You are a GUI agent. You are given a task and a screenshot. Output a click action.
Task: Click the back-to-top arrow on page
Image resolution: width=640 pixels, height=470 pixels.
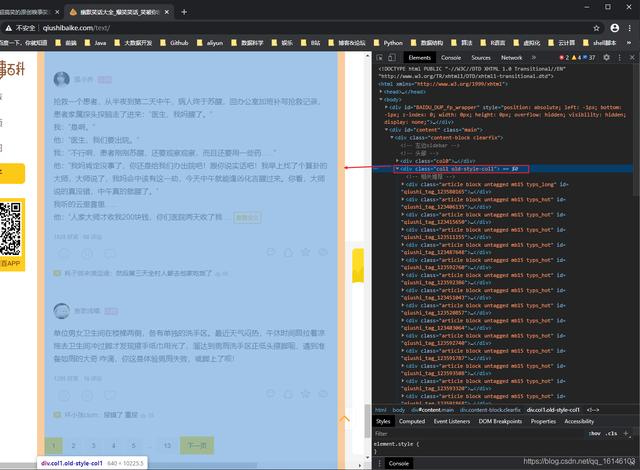coord(344,419)
